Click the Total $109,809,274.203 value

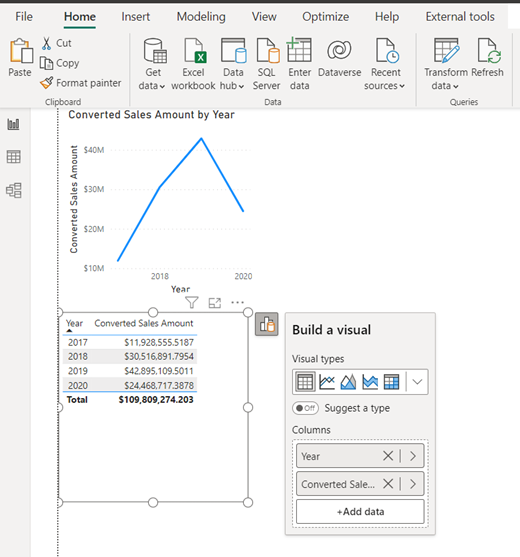156,400
